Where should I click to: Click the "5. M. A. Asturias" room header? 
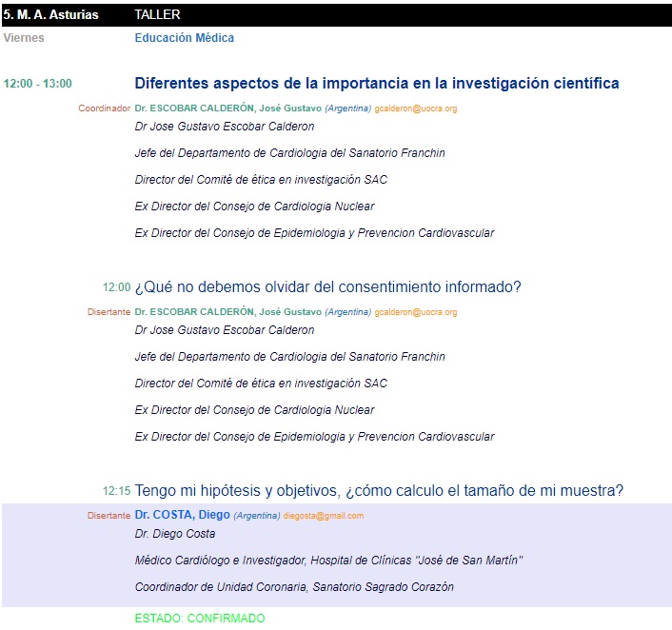pos(51,14)
